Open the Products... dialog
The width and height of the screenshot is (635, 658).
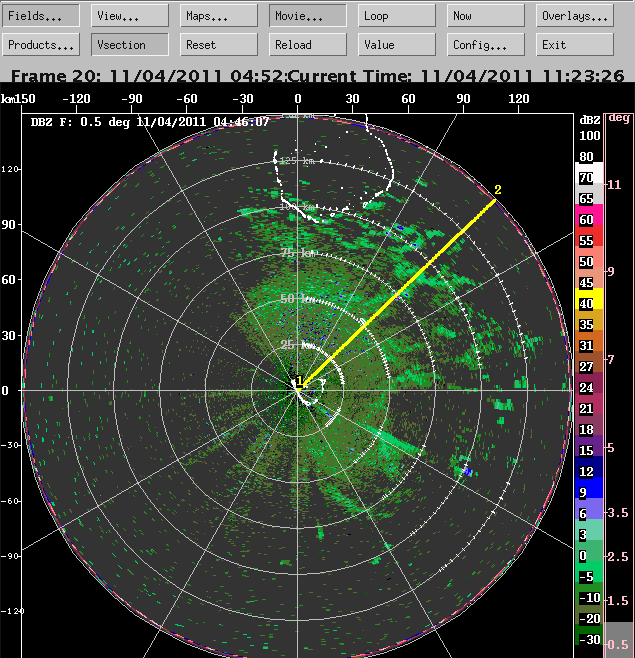click(x=41, y=44)
